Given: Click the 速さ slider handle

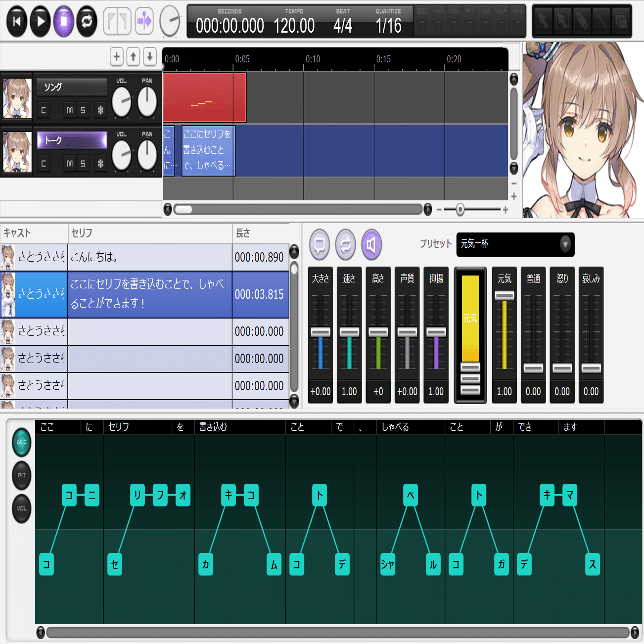Looking at the screenshot, I should [349, 332].
